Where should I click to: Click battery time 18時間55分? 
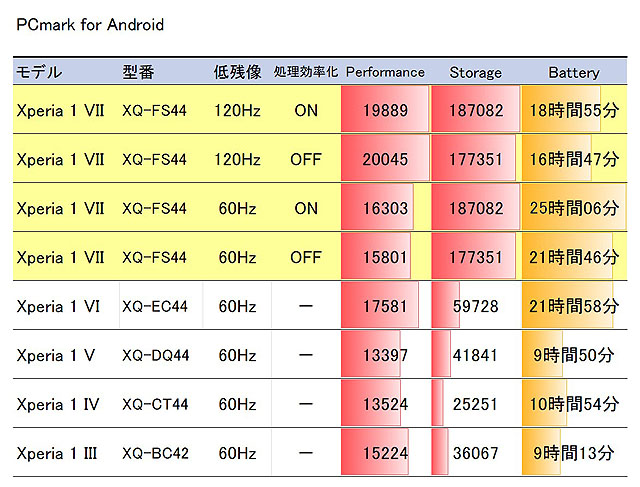(574, 110)
